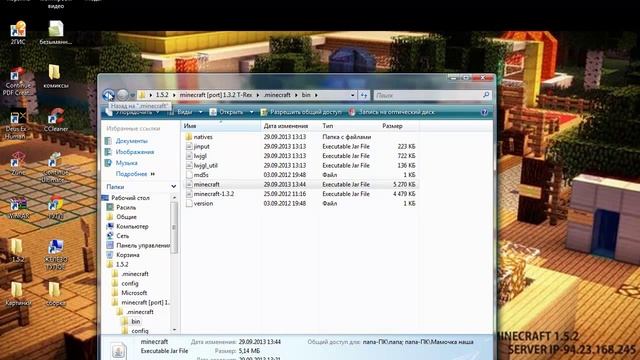Collapse the Папки folders pane chevron
This screenshot has height=360, width=640.
173,187
